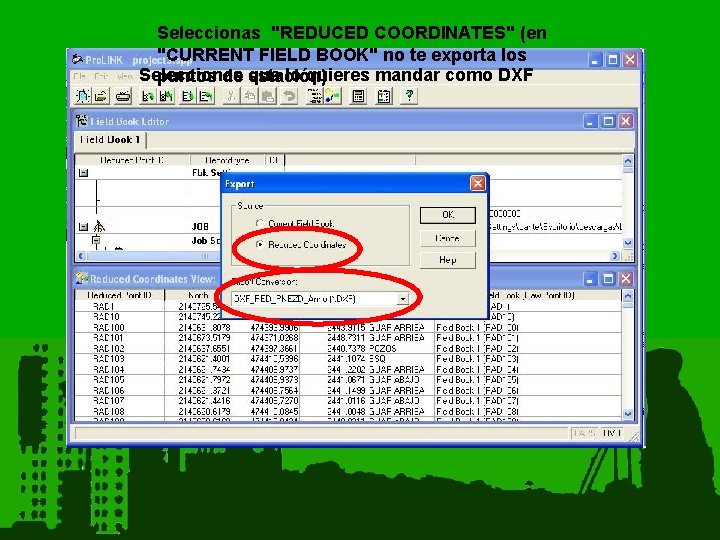Viewport: 720px width, 540px height.
Task: Click Reduced Coordinates View scroll up arrow
Action: tap(628, 295)
